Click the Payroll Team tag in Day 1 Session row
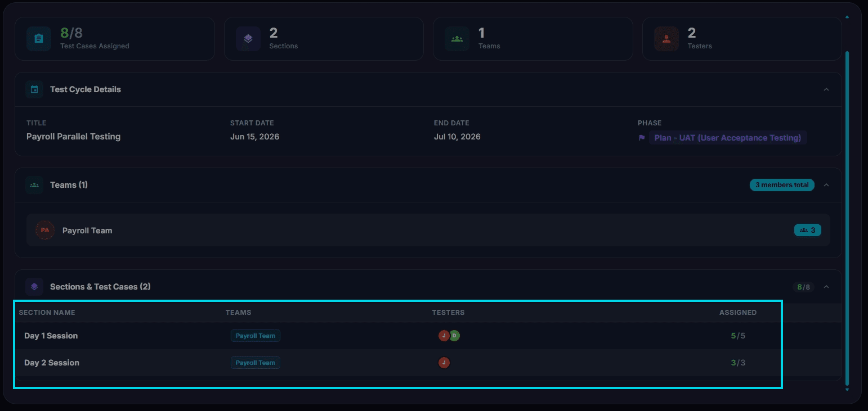868x411 pixels. coord(256,336)
